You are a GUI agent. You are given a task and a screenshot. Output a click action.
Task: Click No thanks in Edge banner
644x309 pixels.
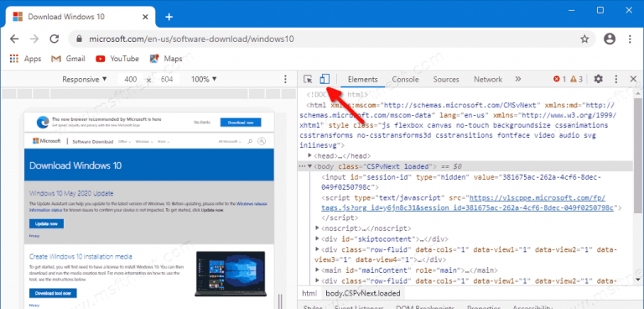[x=201, y=123]
